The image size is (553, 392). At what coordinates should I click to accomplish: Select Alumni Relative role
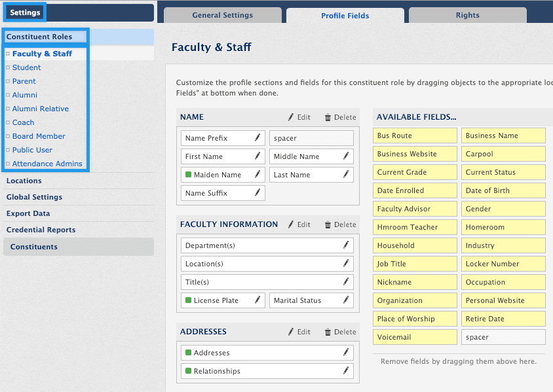click(x=41, y=109)
